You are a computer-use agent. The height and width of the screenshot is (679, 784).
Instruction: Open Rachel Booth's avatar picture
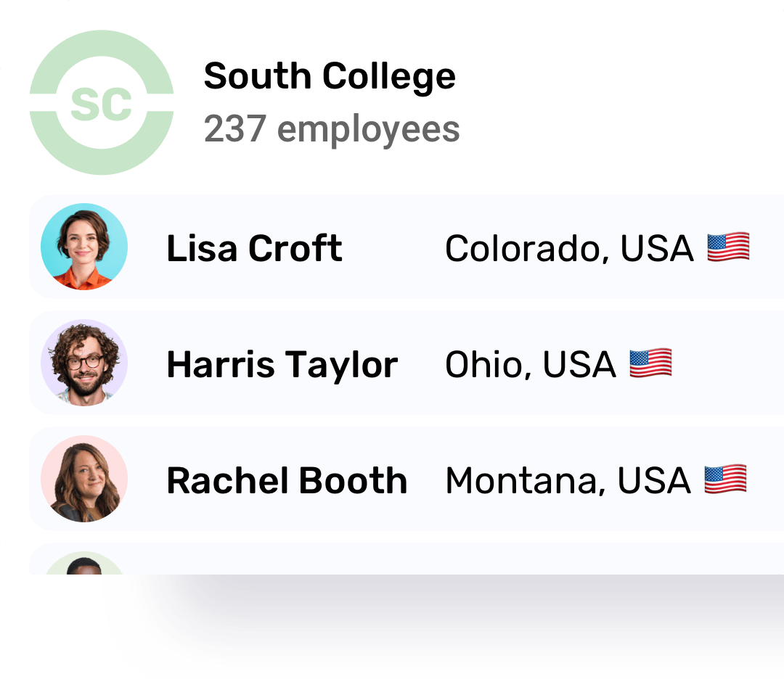[84, 479]
